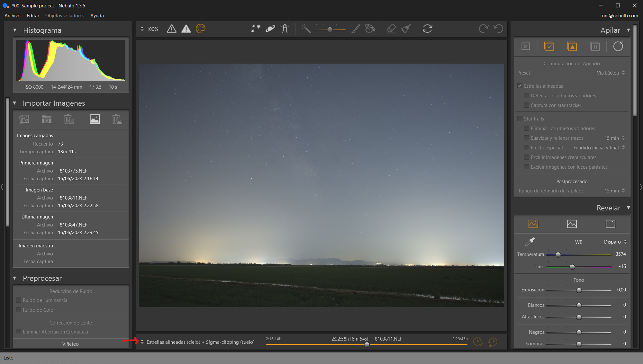Select the stars tool icon
The image size is (643, 364).
pos(256,29)
